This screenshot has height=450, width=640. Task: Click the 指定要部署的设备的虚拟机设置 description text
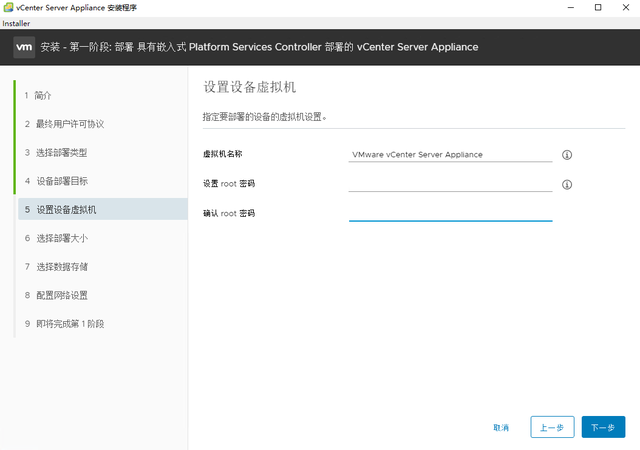tap(264, 117)
